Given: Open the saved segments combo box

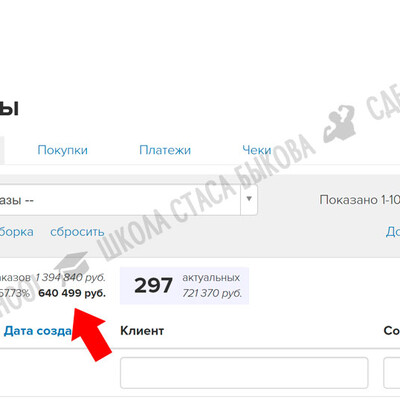Looking at the screenshot, I should point(128,200).
